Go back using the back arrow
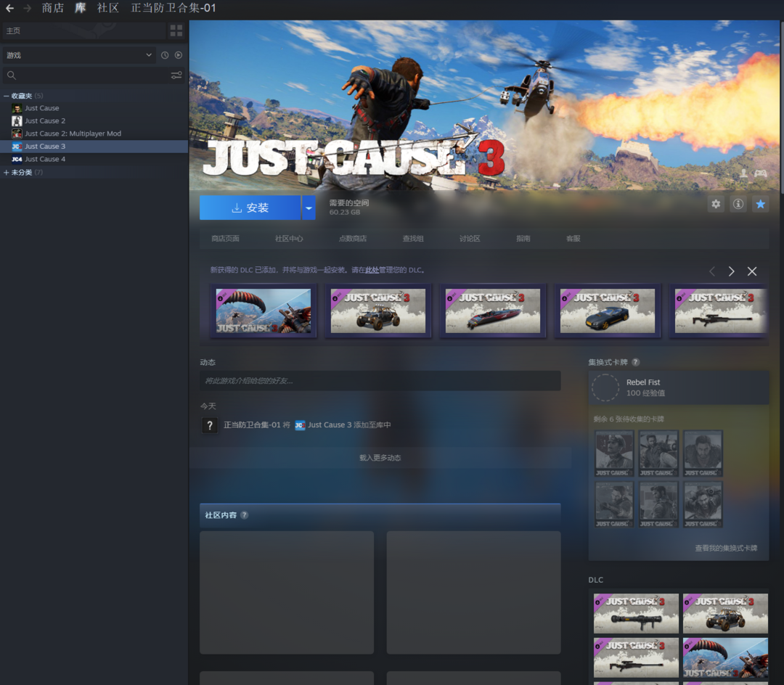Image resolution: width=784 pixels, height=685 pixels. pyautogui.click(x=9, y=8)
